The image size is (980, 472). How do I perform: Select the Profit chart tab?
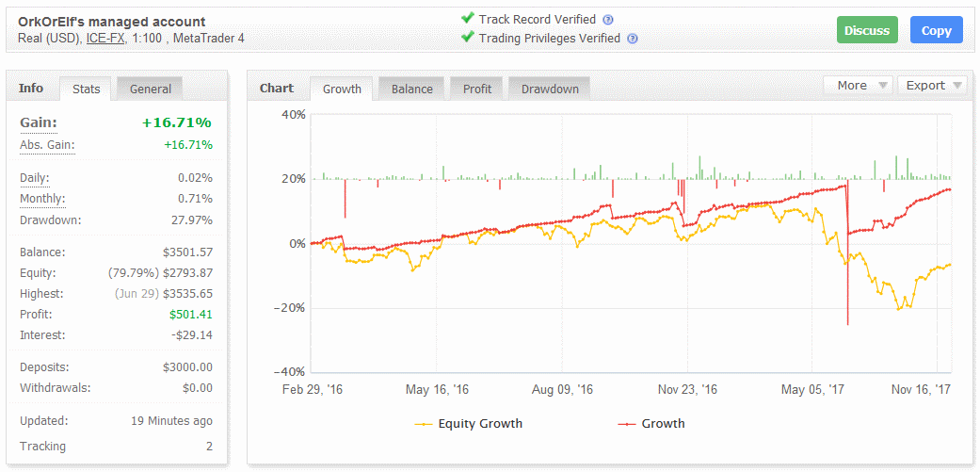pos(477,89)
